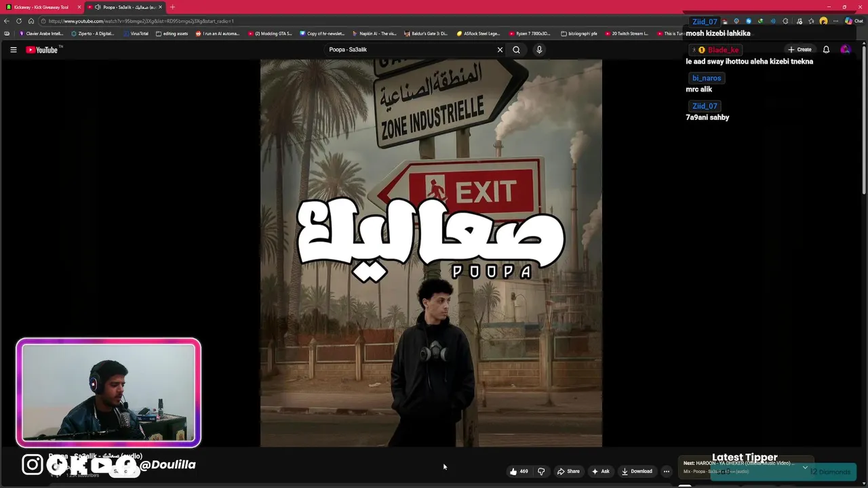The width and height of the screenshot is (868, 488).
Task: Open the notifications bell
Action: [826, 49]
